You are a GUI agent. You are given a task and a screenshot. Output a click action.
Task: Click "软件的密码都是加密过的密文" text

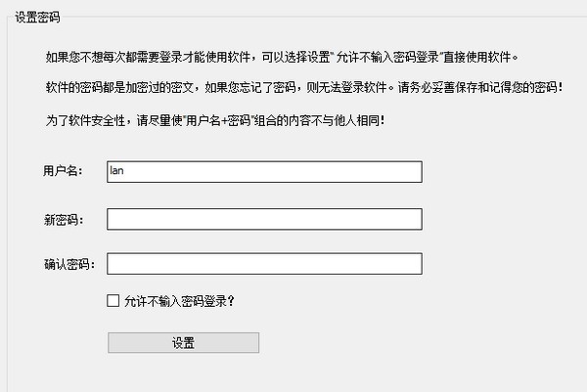pos(119,88)
